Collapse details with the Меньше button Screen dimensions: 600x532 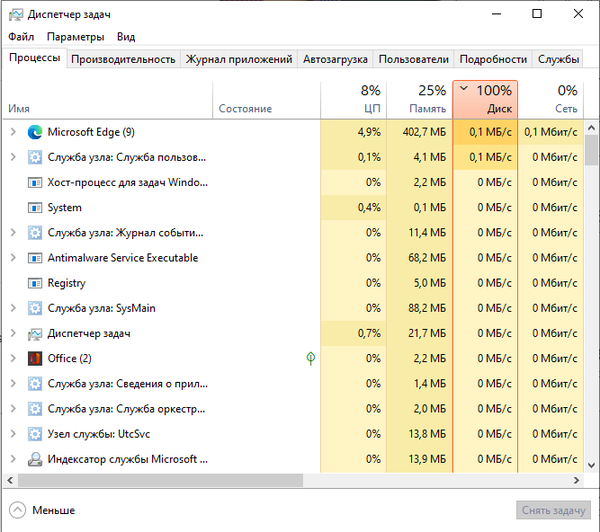click(x=44, y=510)
